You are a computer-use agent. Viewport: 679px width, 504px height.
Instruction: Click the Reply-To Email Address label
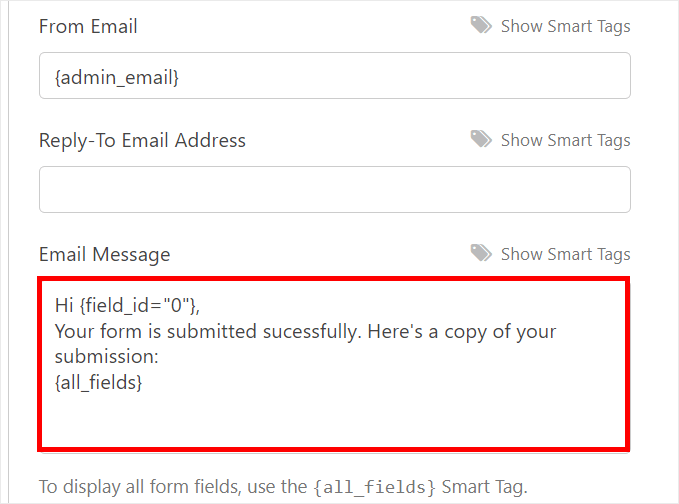point(142,140)
